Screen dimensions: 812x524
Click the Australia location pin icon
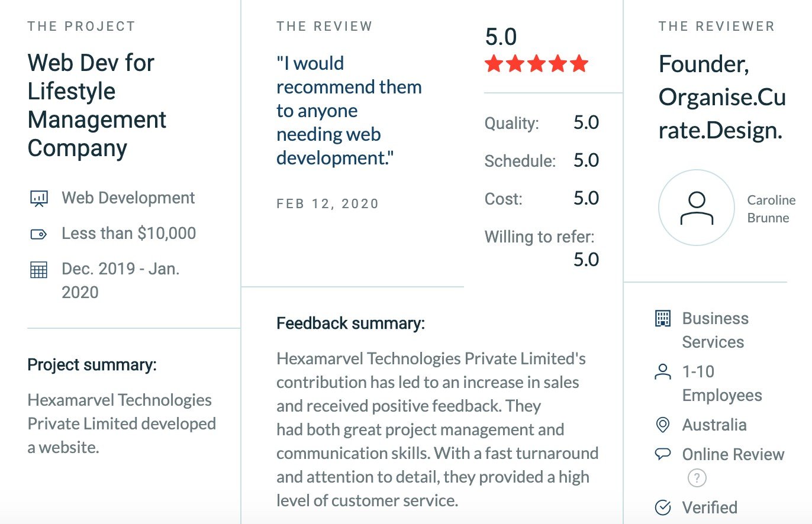(663, 425)
